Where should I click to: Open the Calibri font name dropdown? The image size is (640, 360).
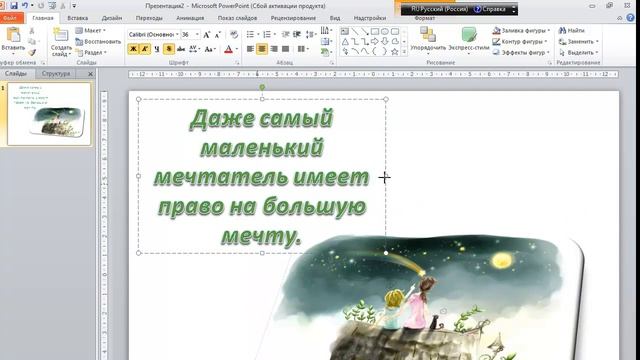tap(177, 35)
